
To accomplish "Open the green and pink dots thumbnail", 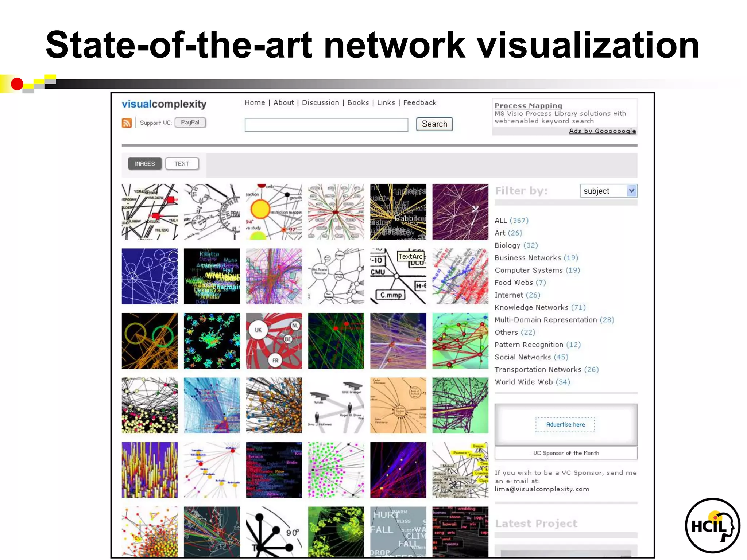I will (x=336, y=470).
